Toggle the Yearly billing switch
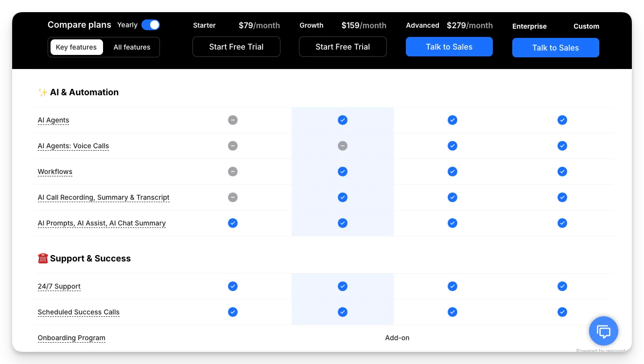Screen dimensions: 644x364 (151, 25)
